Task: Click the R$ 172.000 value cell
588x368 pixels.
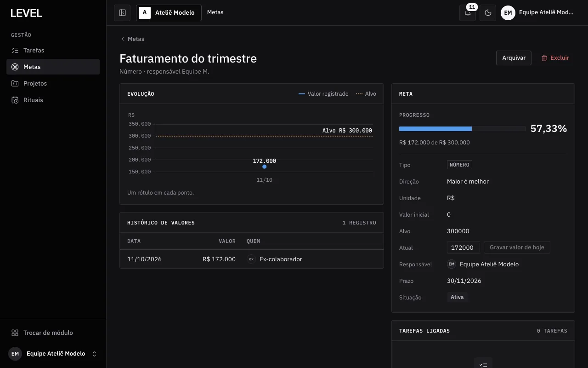Action: (219, 259)
